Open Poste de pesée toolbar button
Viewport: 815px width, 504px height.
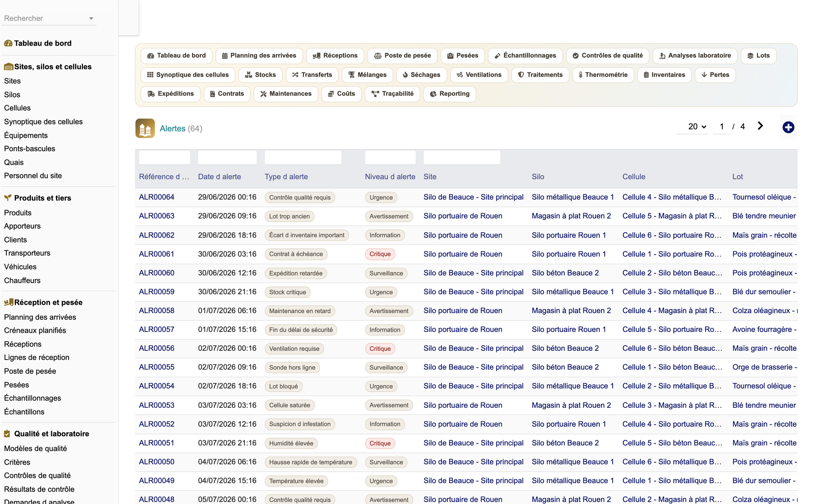point(402,56)
